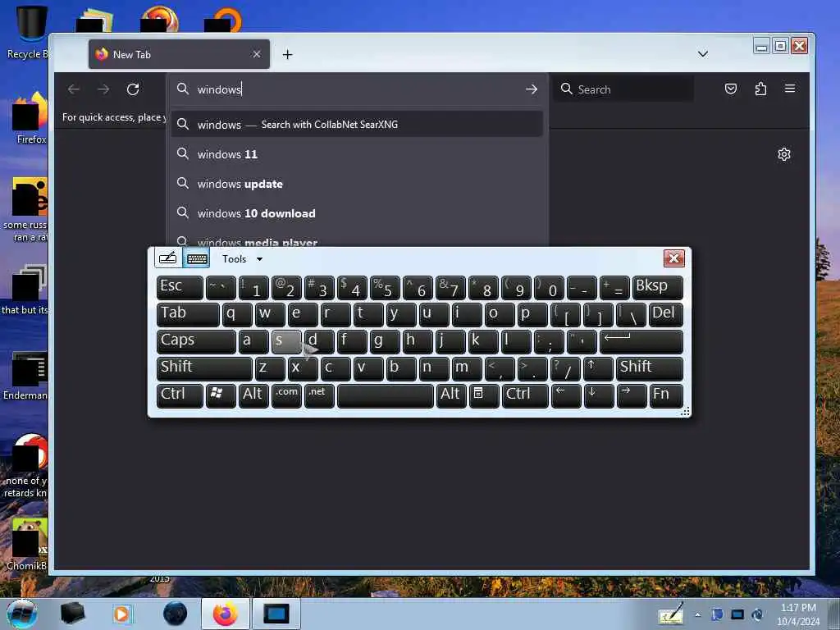This screenshot has height=630, width=840.
Task: Expand the list all tabs chevron
Action: pos(703,54)
